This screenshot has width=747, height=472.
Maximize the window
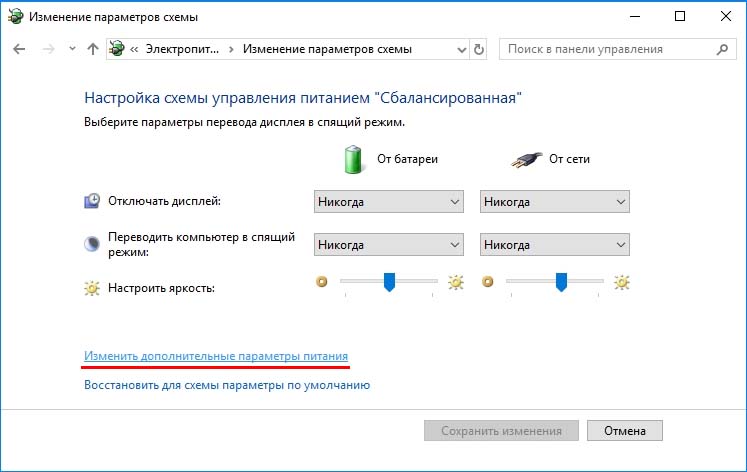680,16
